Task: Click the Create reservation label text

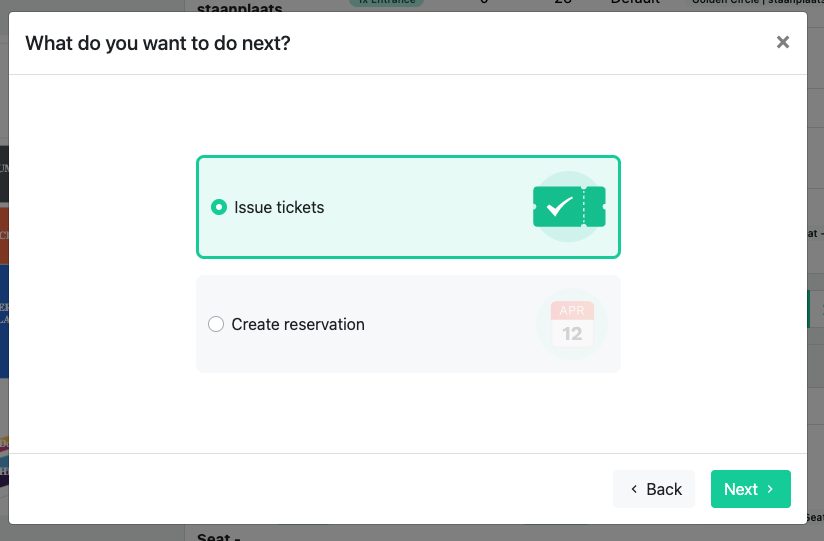Action: (298, 324)
